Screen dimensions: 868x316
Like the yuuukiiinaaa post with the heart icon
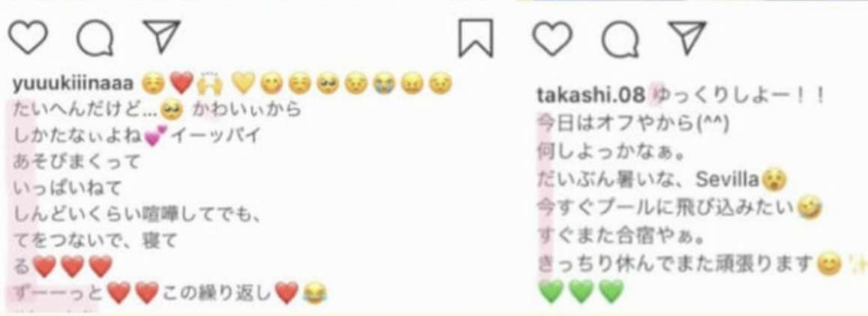click(x=28, y=37)
